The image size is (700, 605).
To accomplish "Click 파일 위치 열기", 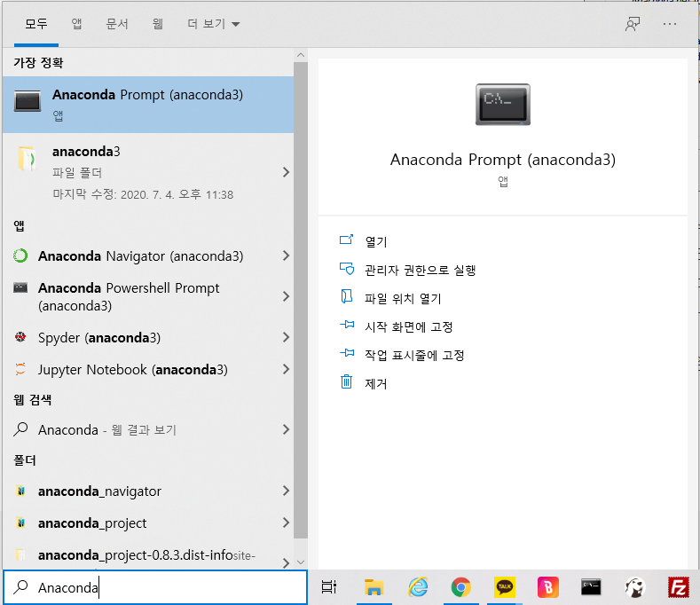I will pyautogui.click(x=403, y=298).
